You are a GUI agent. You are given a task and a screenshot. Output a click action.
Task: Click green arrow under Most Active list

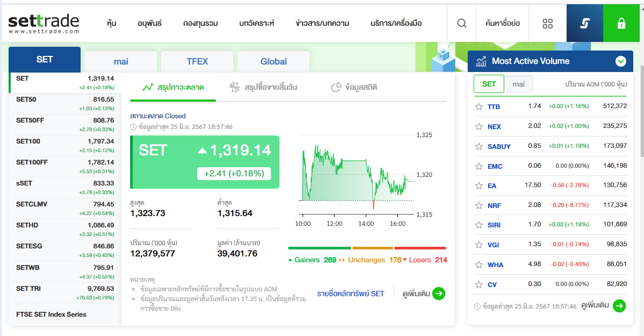coord(619,305)
